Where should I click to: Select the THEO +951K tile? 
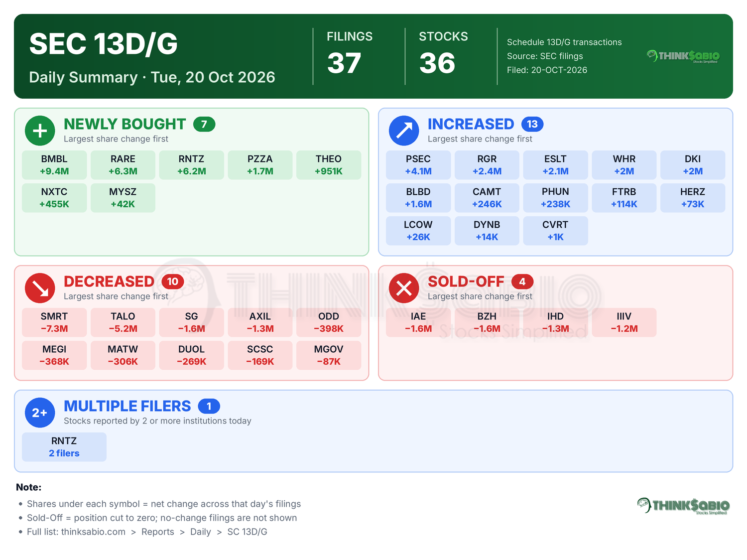(329, 165)
